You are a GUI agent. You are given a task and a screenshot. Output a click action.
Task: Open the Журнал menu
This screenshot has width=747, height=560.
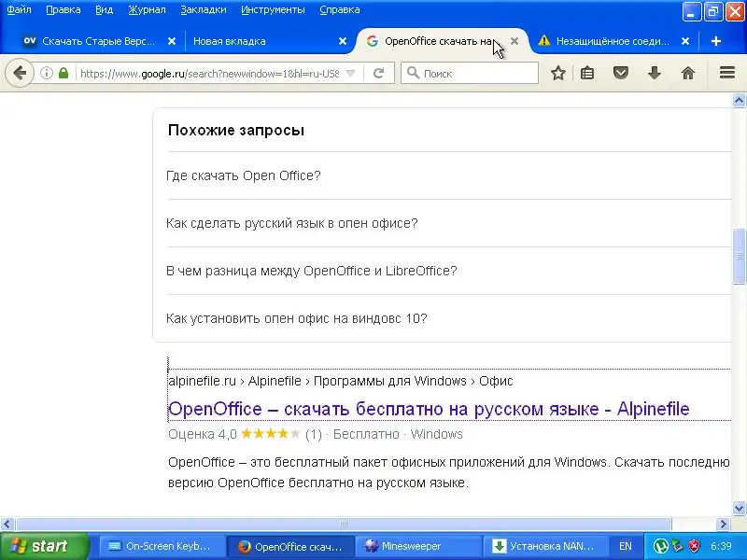(147, 9)
